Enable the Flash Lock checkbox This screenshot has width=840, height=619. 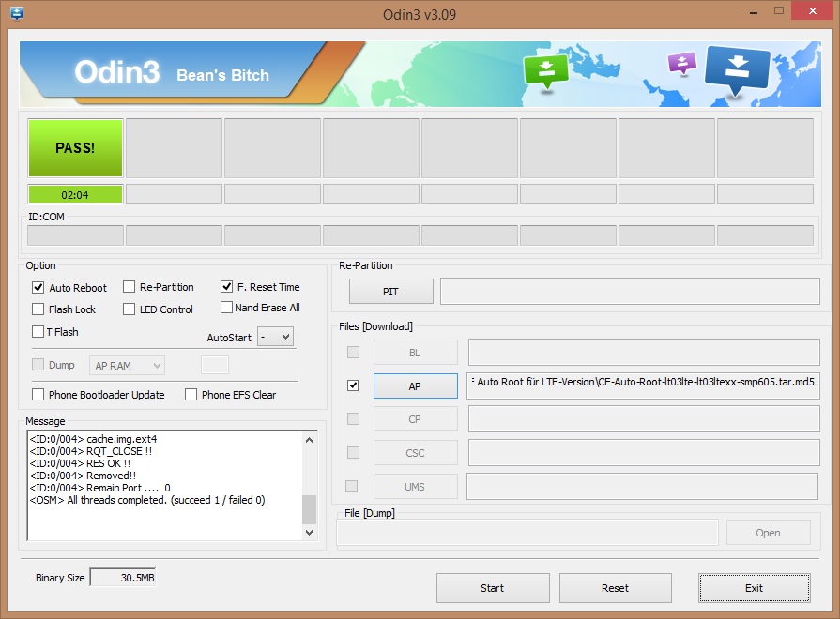[38, 309]
